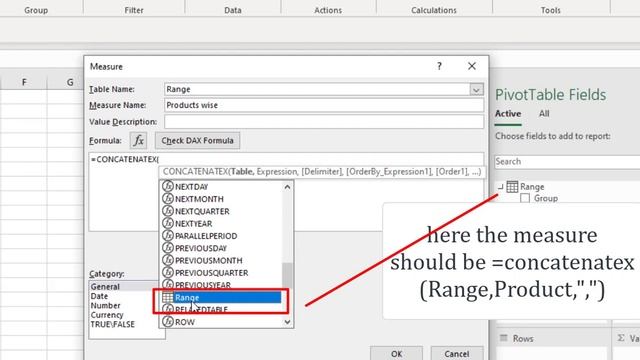
Task: Select PARALLELPERIOD function in autocomplete list
Action: pos(220,236)
